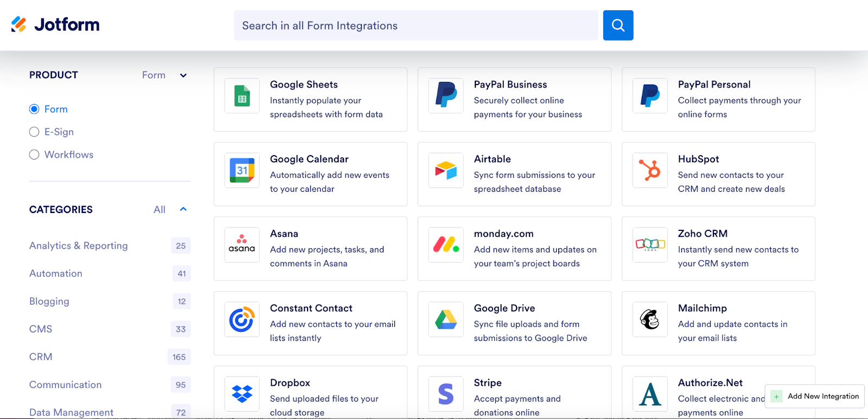Select the Workflows radio button
The height and width of the screenshot is (419, 868).
(34, 154)
